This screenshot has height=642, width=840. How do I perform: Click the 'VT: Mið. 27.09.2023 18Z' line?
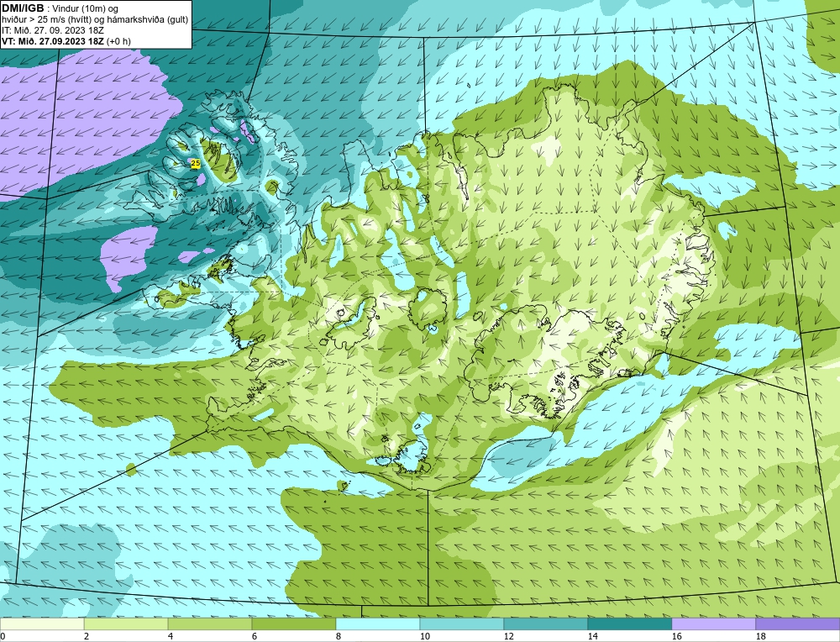[x=66, y=41]
